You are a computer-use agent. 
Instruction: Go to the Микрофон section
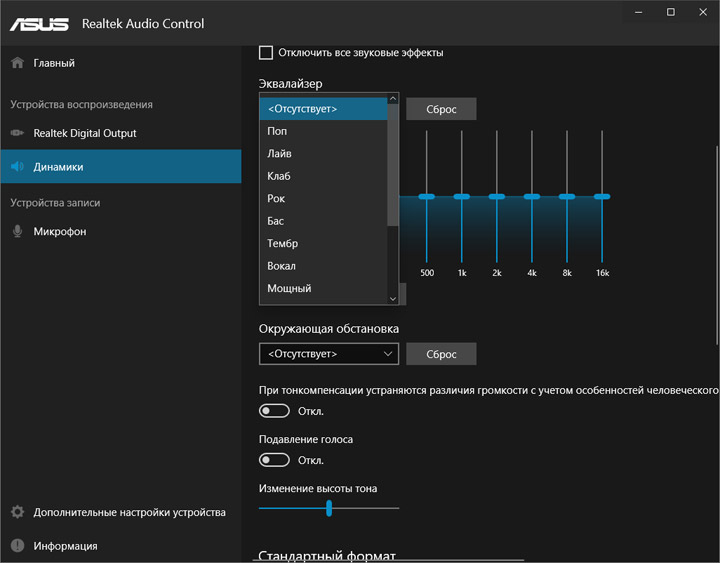[x=59, y=231]
